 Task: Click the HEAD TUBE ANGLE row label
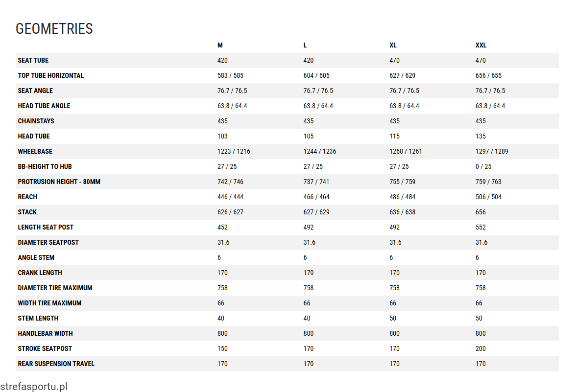[44, 106]
